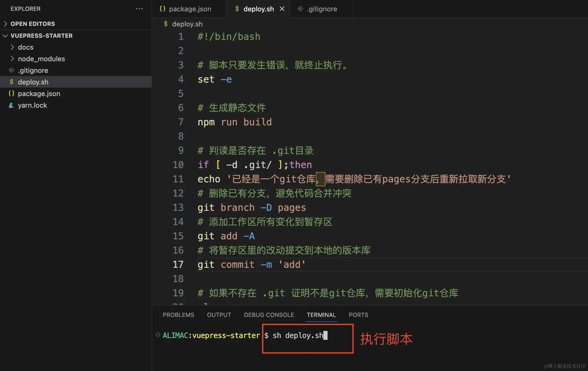
Task: Open the PROBLEMS panel tab
Action: pos(178,315)
